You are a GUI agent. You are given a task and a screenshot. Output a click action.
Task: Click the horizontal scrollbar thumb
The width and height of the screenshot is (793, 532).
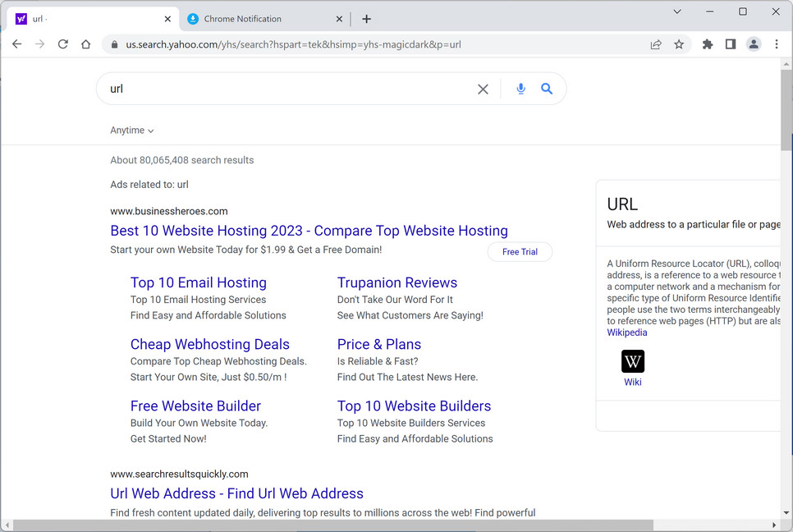point(332,525)
